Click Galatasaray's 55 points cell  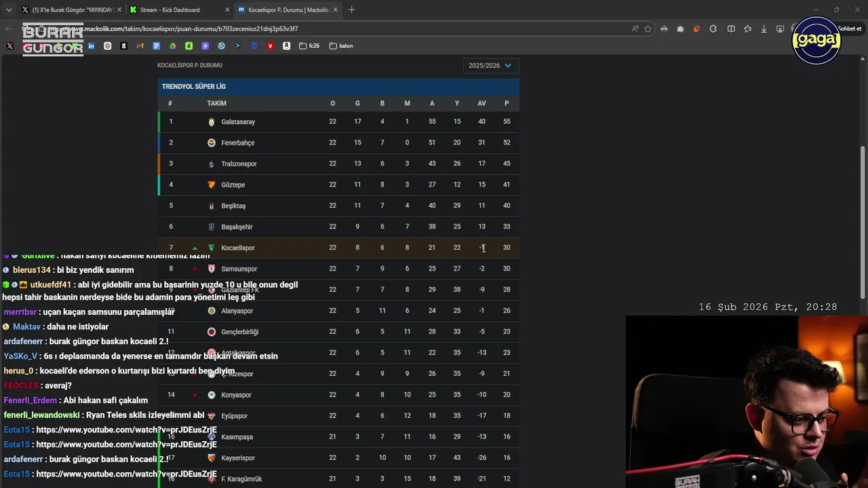pos(507,122)
